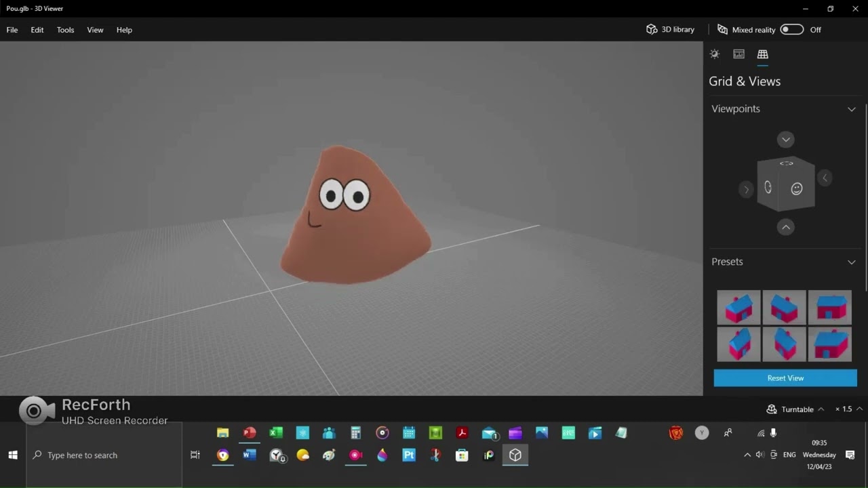
Task: Select the side face of the viewpoint cube
Action: pos(768,187)
